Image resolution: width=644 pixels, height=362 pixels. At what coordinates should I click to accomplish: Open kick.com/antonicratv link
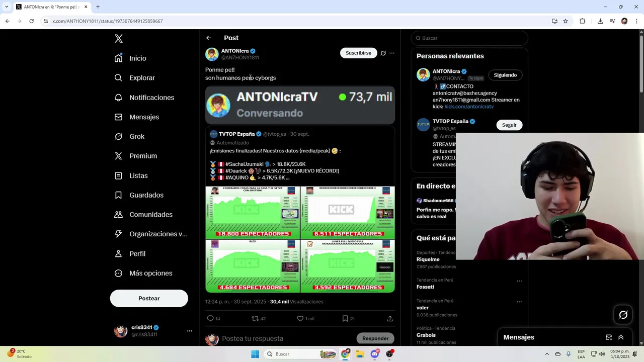click(x=469, y=107)
